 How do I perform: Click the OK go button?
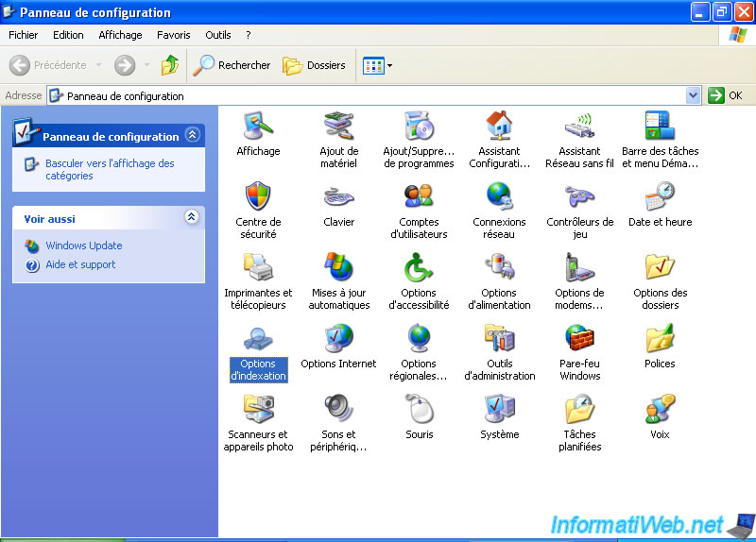pyautogui.click(x=725, y=95)
